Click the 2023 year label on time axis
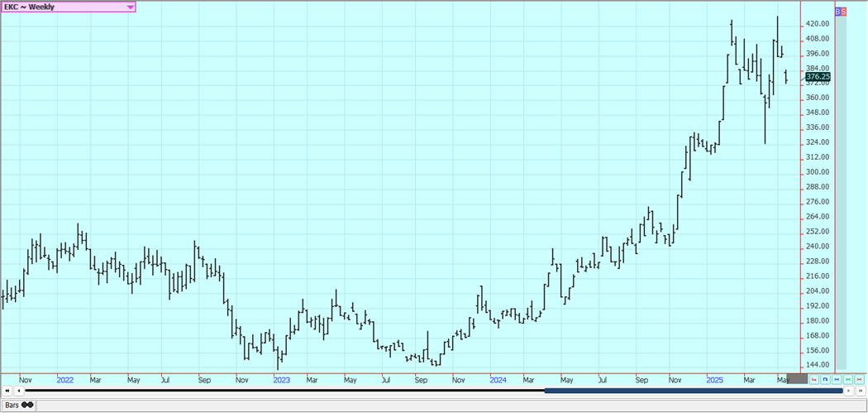Viewport: 868px width, 413px height. (x=281, y=380)
